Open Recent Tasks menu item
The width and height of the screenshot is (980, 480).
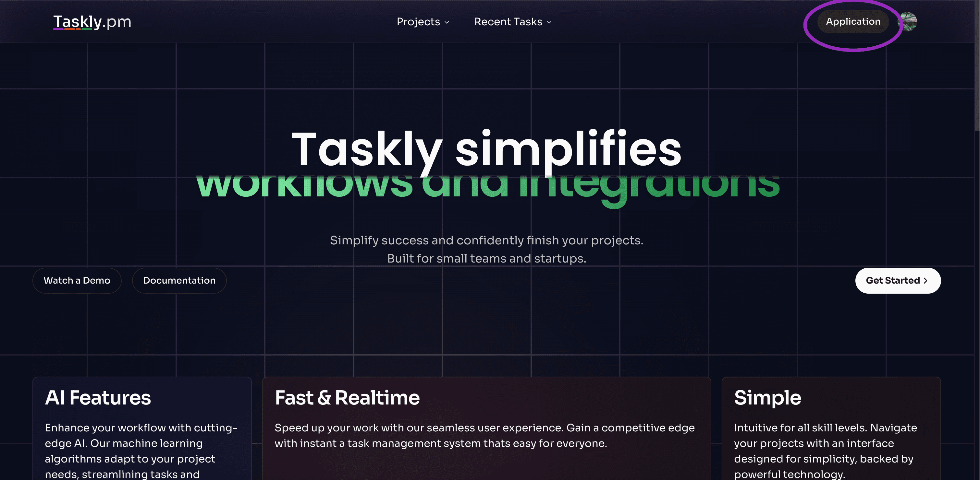tap(512, 21)
